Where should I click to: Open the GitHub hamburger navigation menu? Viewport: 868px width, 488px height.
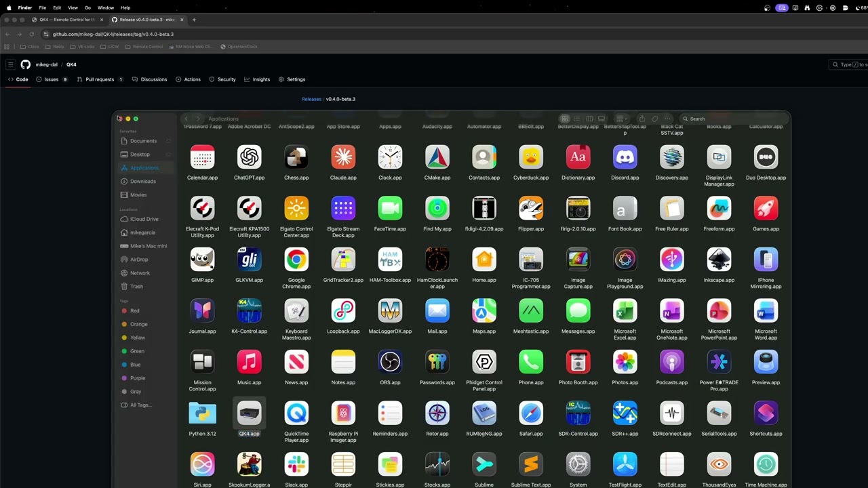coord(10,64)
